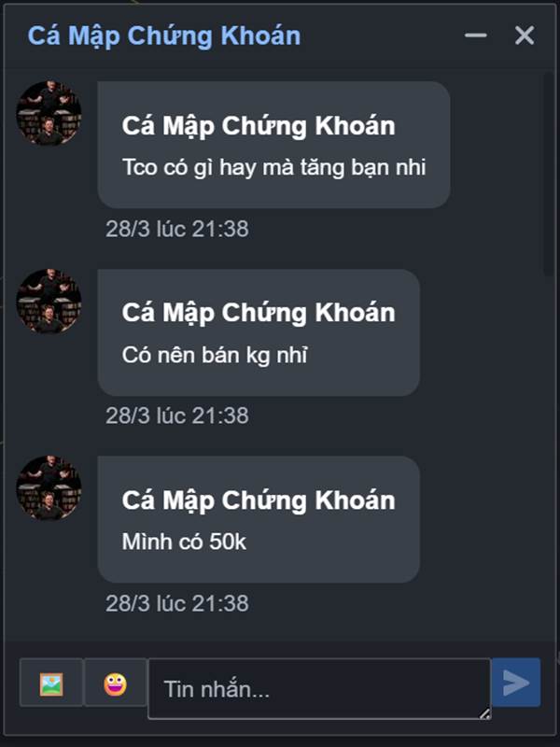Click the image attachment icon

(x=51, y=683)
